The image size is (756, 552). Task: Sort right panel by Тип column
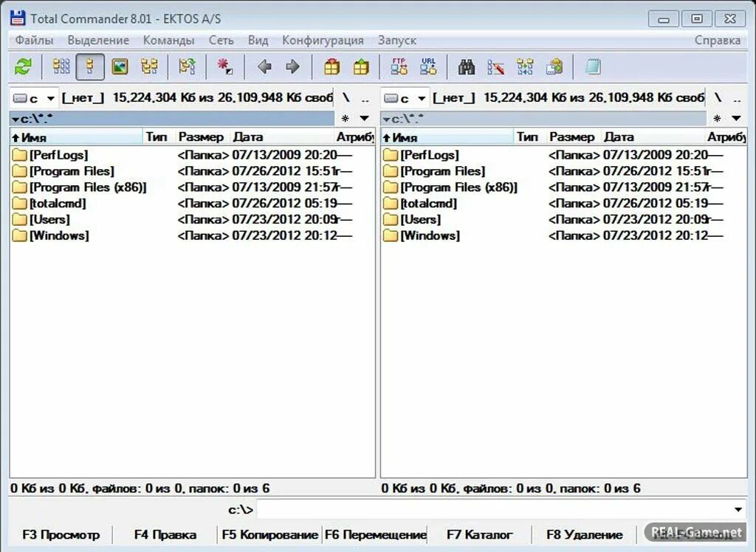coord(528,137)
